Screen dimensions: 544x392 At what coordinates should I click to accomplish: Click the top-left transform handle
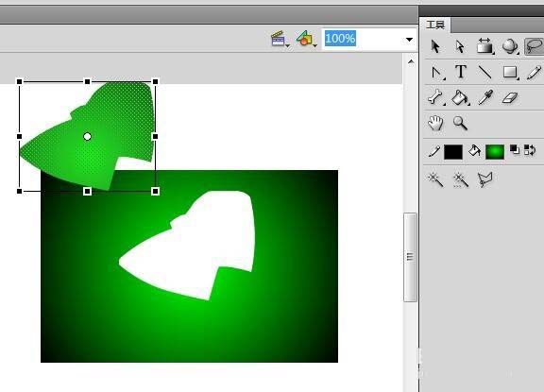[x=20, y=82]
